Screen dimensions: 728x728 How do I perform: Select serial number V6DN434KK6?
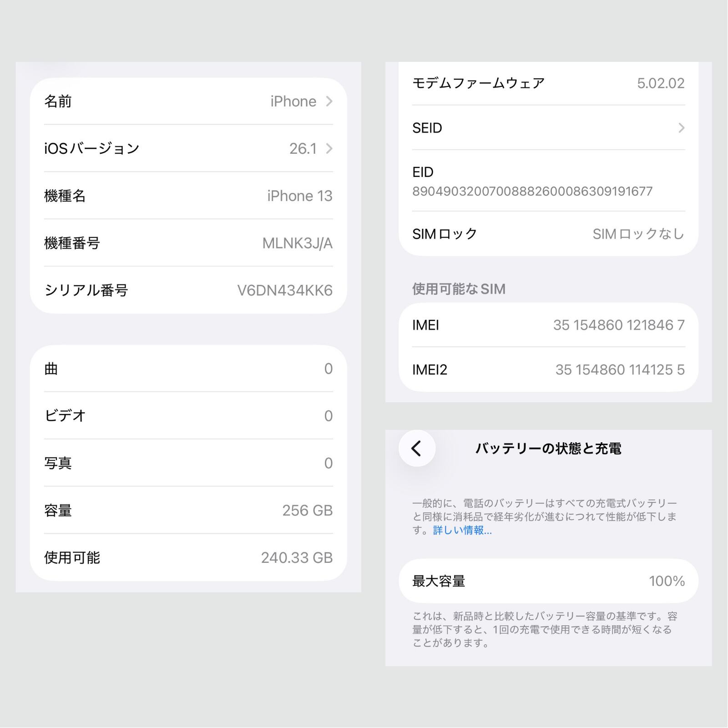[x=285, y=290]
